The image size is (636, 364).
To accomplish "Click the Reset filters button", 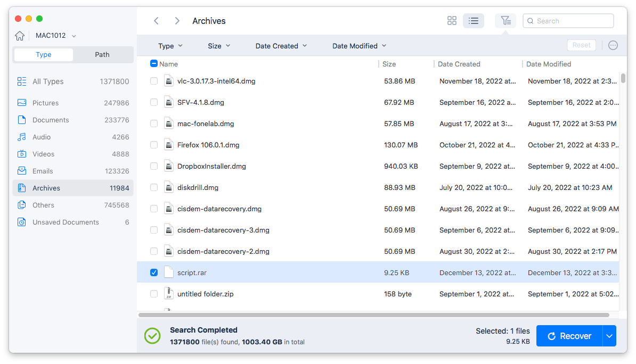I will coord(581,45).
